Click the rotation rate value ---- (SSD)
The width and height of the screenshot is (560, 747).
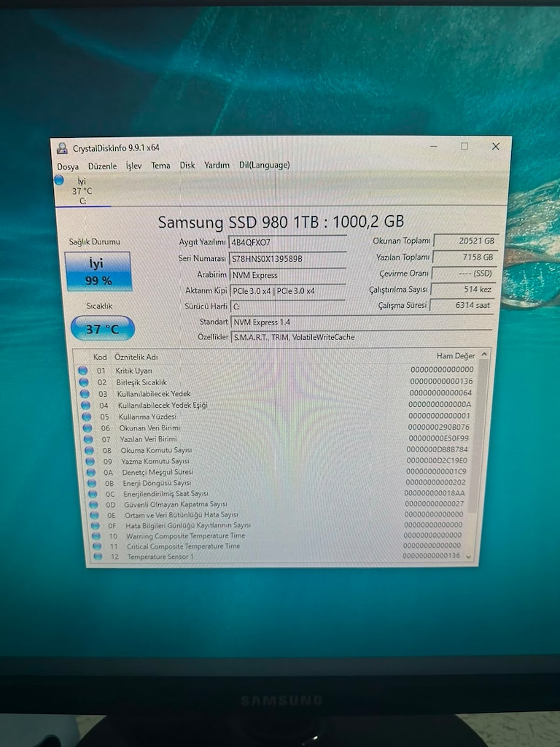[x=464, y=273]
